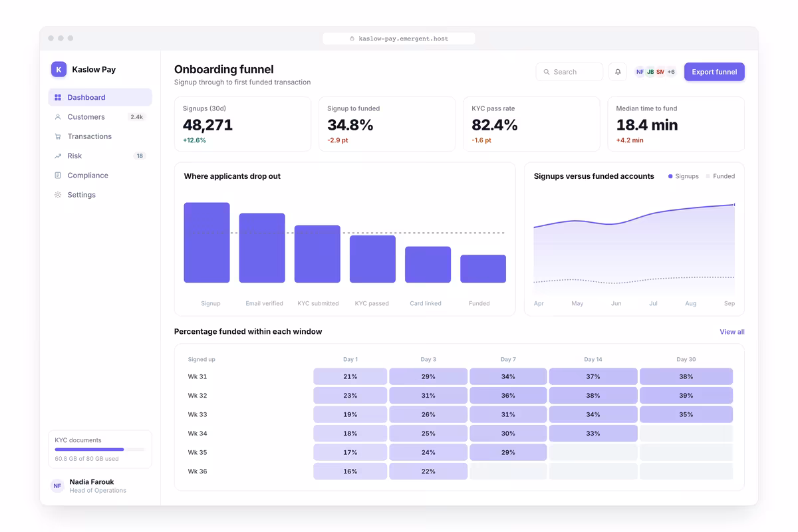Click the Day 14 column header

[x=593, y=359]
